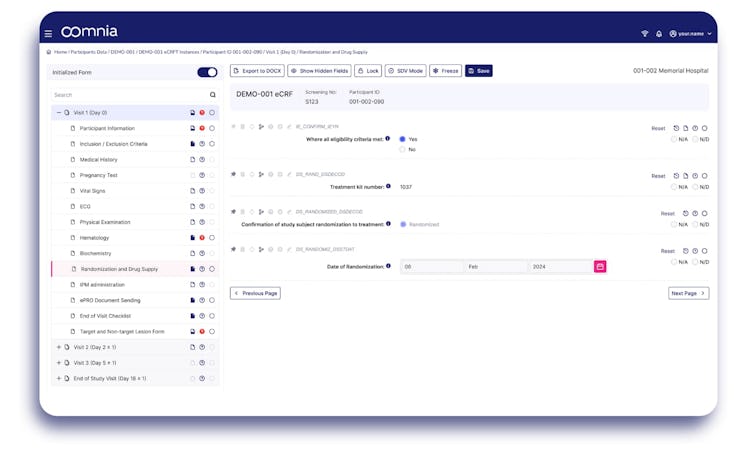Select No for eligibility criteria met

coord(402,150)
